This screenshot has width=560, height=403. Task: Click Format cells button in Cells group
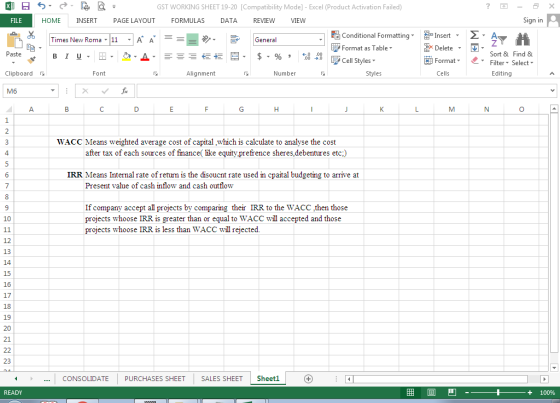tap(442, 60)
